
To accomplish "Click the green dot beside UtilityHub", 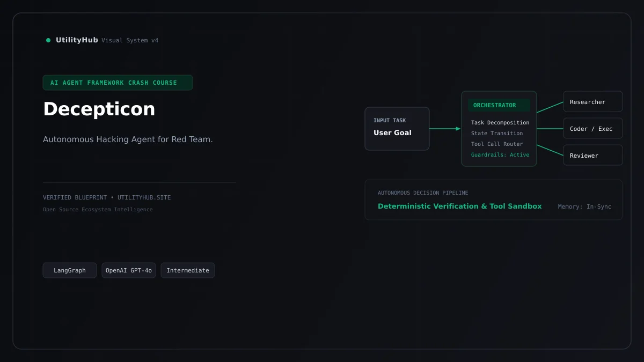I will click(48, 40).
